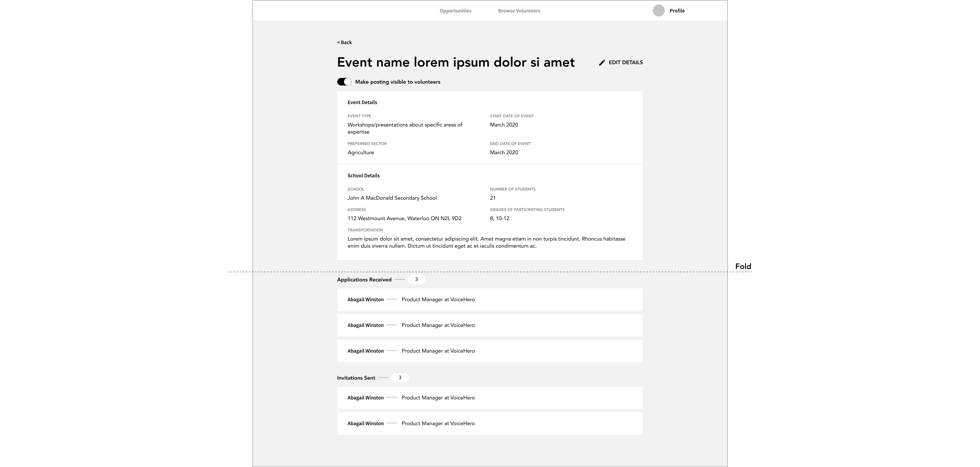Viewport: 980px width, 467px height.
Task: Click the Workshops/presentations event type value
Action: (405, 128)
